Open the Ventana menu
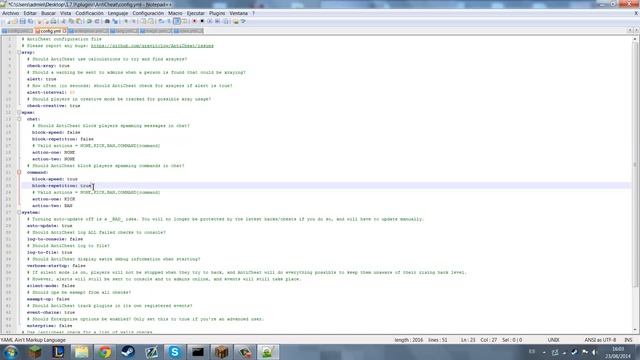The width and height of the screenshot is (640, 360). click(238, 13)
